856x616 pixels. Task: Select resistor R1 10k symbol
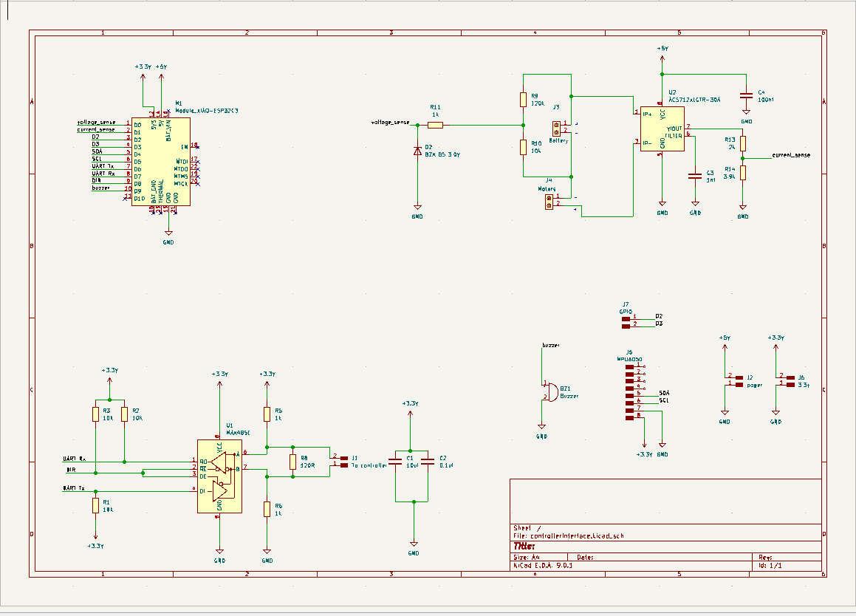tap(95, 505)
